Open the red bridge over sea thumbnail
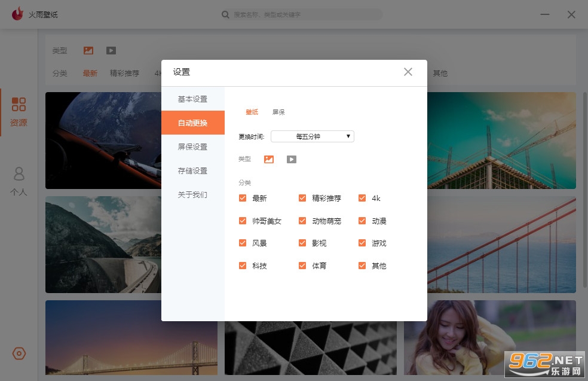 [x=501, y=245]
